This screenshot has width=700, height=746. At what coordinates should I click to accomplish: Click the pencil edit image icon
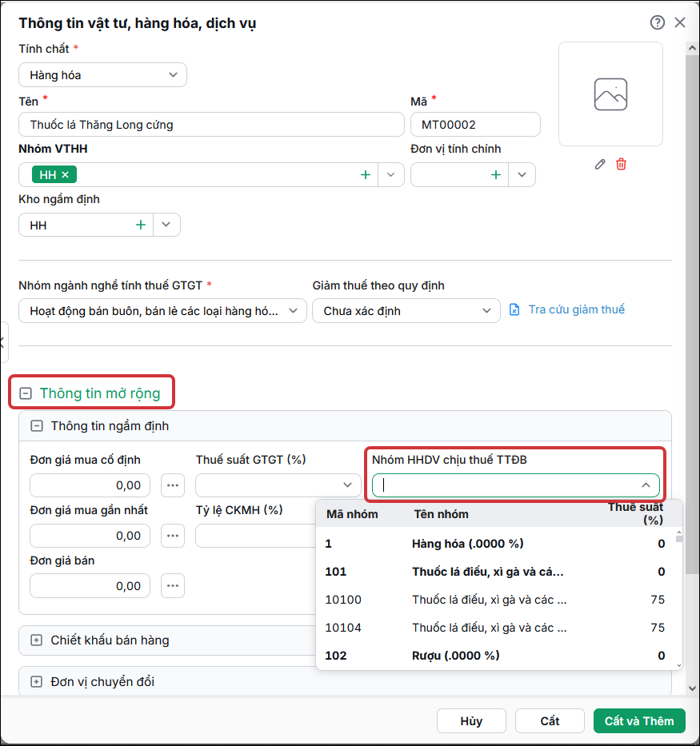pyautogui.click(x=600, y=164)
